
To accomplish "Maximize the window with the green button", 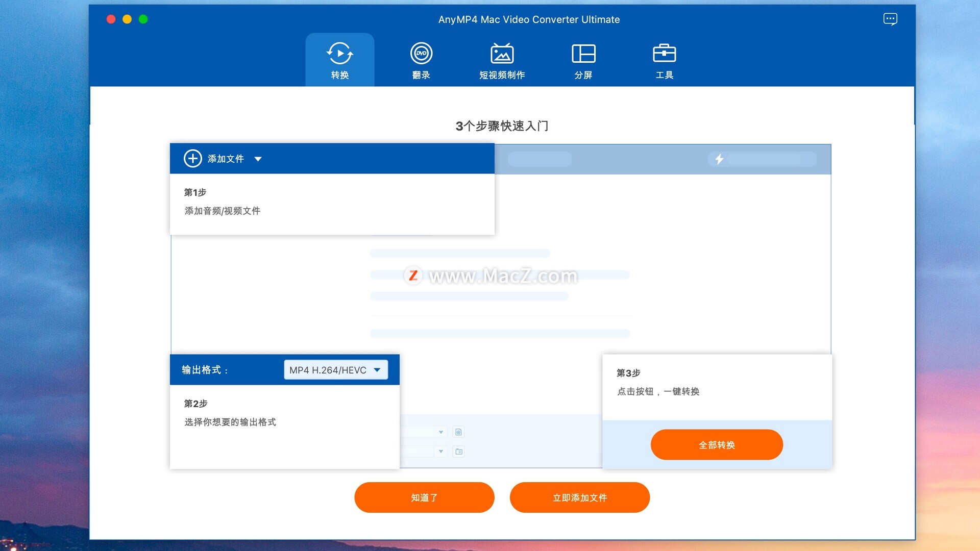I will (143, 19).
